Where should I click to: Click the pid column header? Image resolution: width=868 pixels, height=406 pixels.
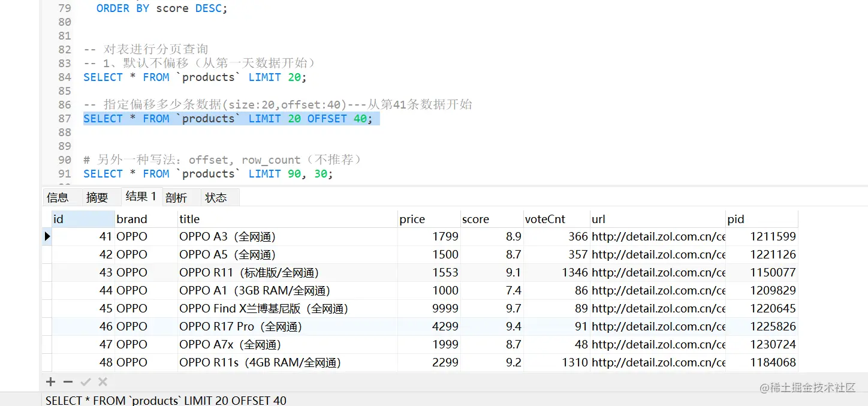pyautogui.click(x=762, y=219)
